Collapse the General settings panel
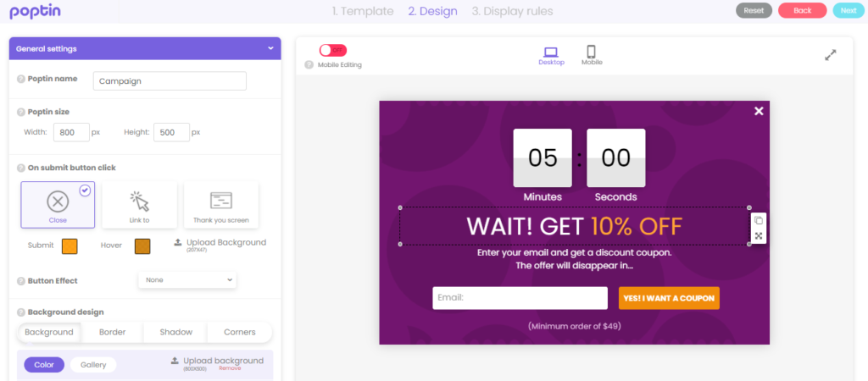 pyautogui.click(x=270, y=48)
